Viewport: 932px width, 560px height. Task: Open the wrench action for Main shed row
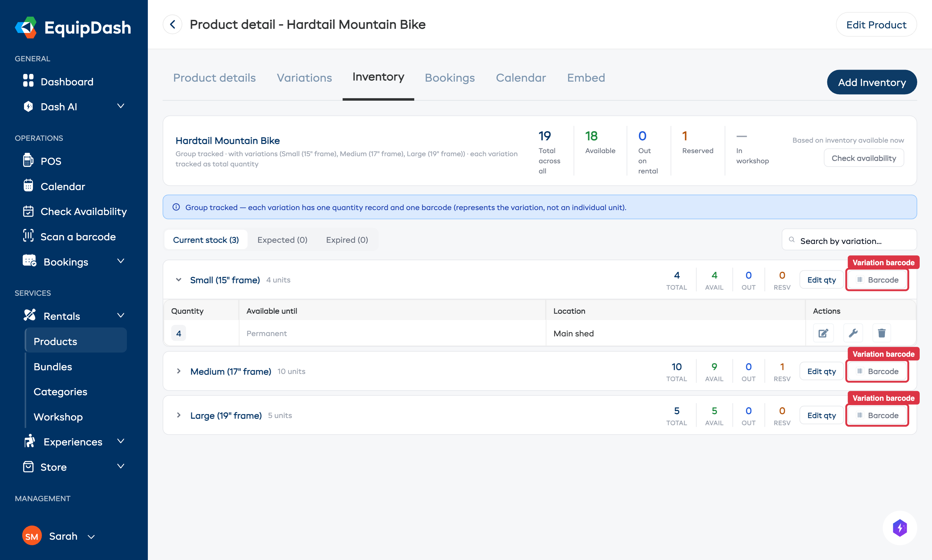pos(853,333)
